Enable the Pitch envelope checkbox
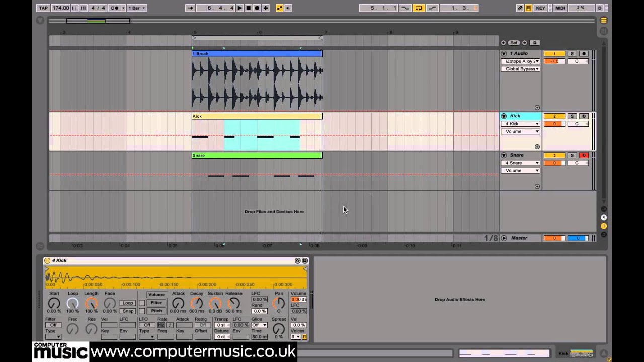644x362 pixels. [x=142, y=311]
